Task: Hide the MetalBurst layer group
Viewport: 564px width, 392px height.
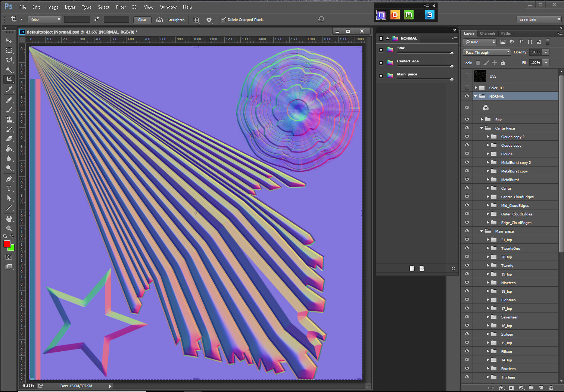Action: pos(467,180)
